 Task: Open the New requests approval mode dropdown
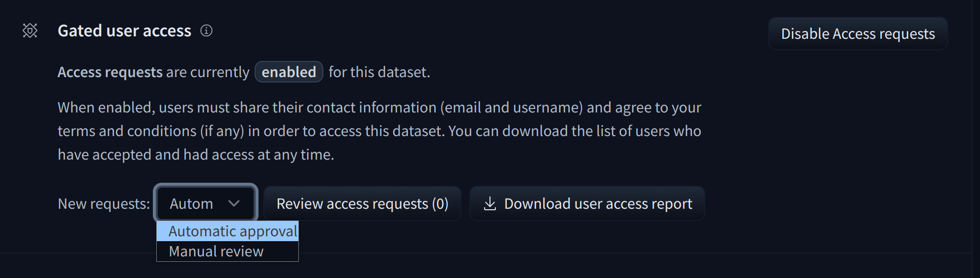point(205,203)
